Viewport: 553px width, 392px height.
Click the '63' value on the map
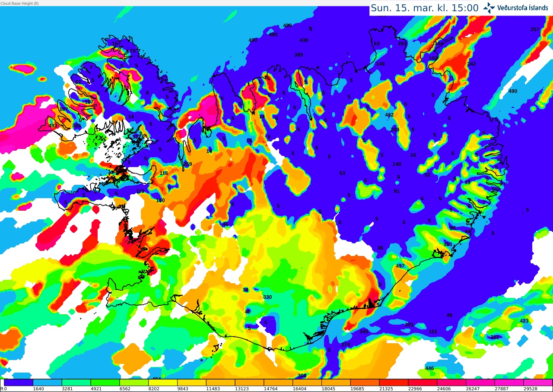pyautogui.click(x=377, y=44)
